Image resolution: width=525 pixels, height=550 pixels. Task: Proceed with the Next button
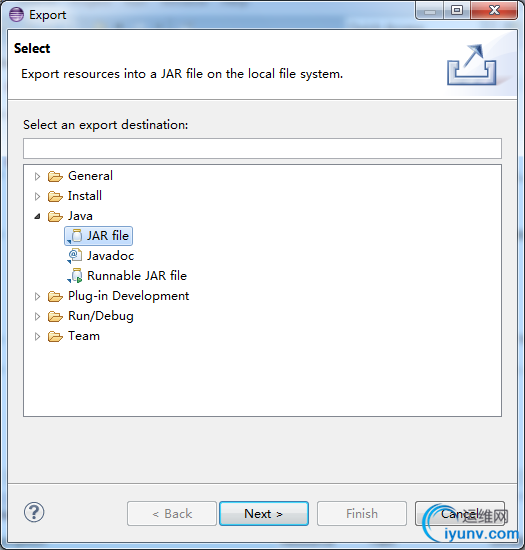coord(264,514)
